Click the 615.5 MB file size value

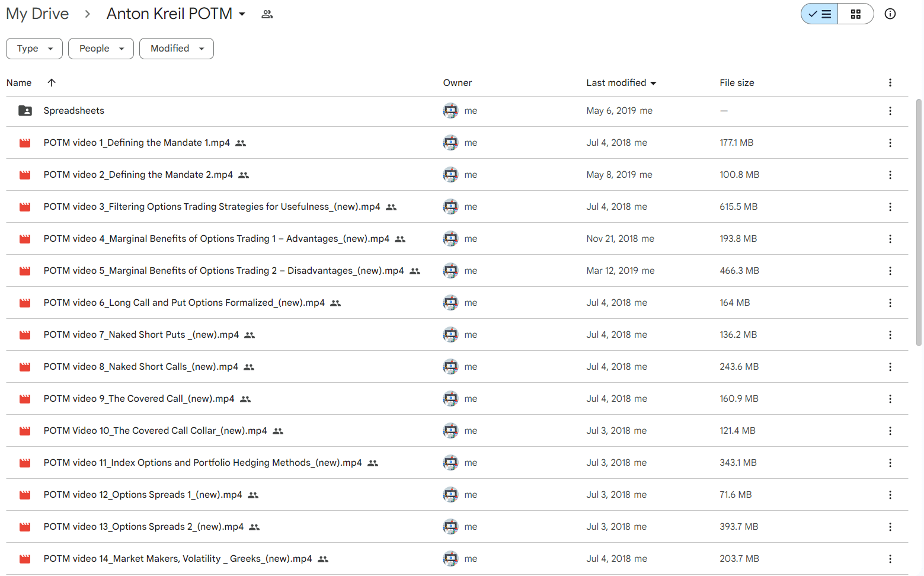tap(738, 207)
